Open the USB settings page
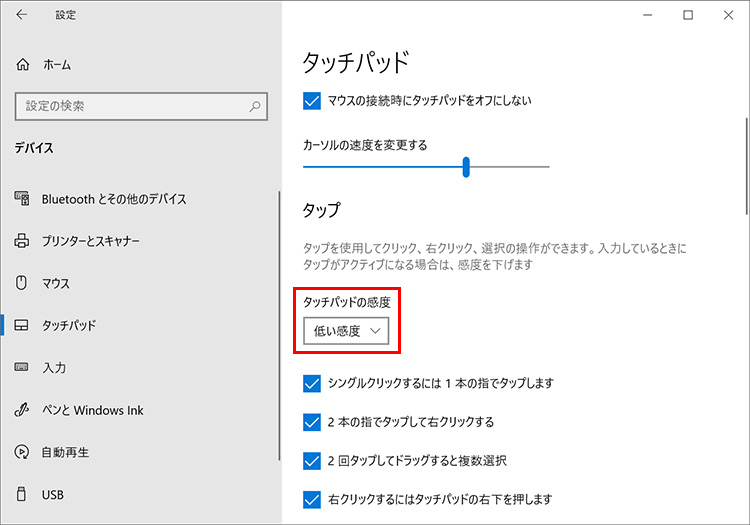The height and width of the screenshot is (525, 750). (53, 494)
